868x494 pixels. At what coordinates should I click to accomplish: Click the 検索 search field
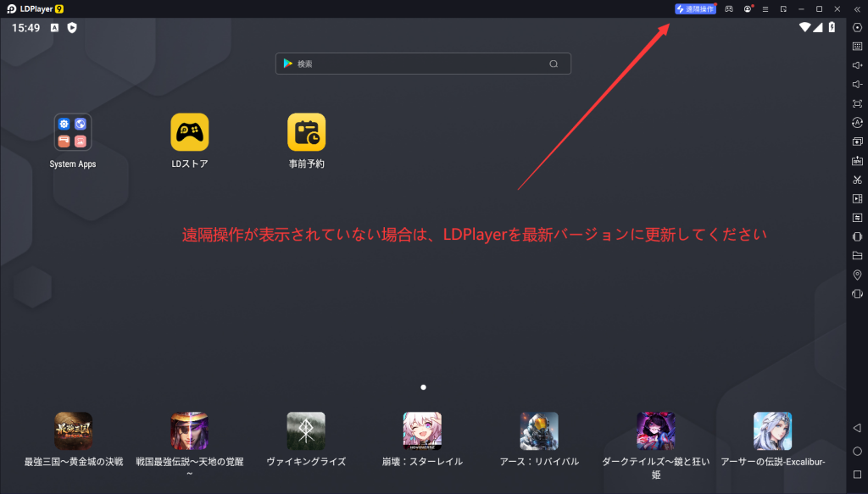pos(424,64)
